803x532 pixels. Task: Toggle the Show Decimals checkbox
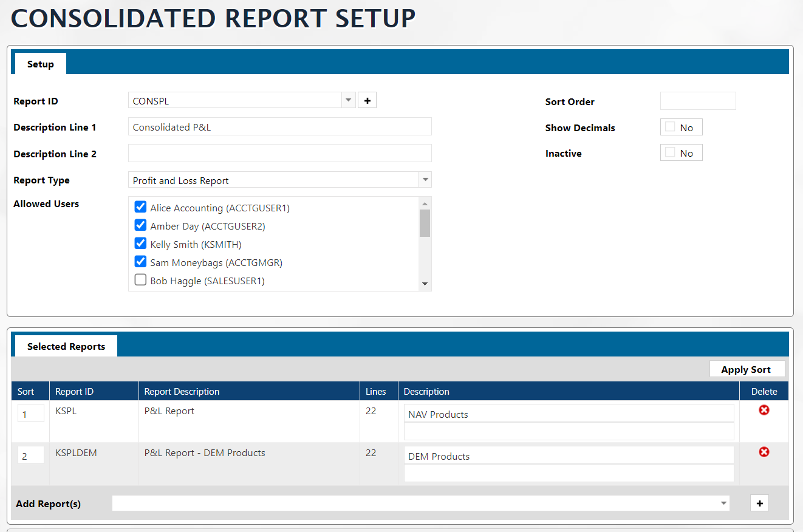coord(670,127)
